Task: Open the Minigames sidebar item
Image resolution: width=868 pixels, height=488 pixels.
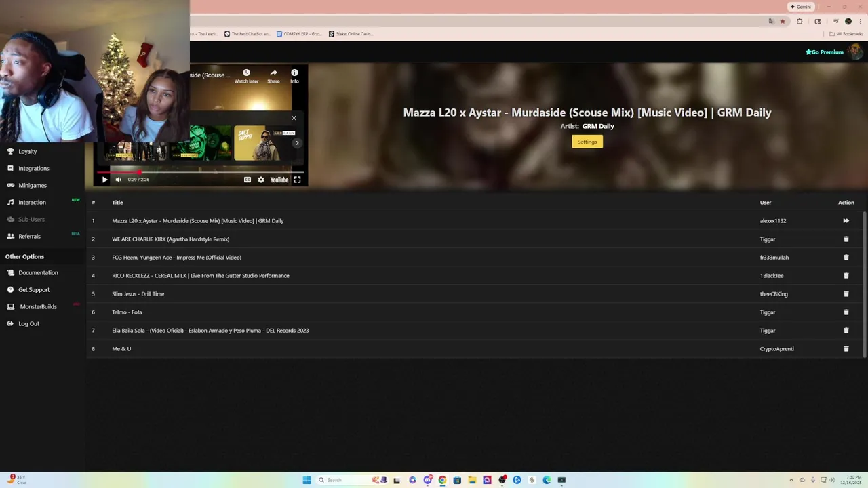Action: tap(32, 186)
